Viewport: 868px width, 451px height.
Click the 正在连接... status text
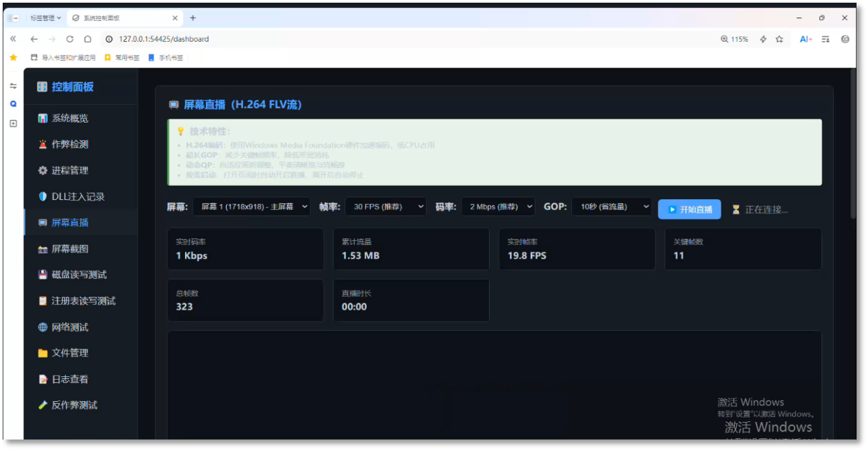pyautogui.click(x=766, y=210)
